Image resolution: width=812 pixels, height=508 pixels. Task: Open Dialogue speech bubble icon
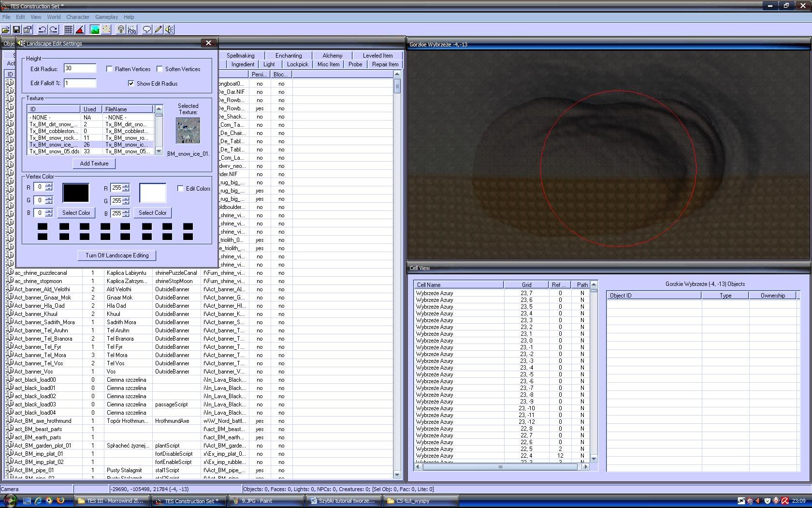coord(147,30)
